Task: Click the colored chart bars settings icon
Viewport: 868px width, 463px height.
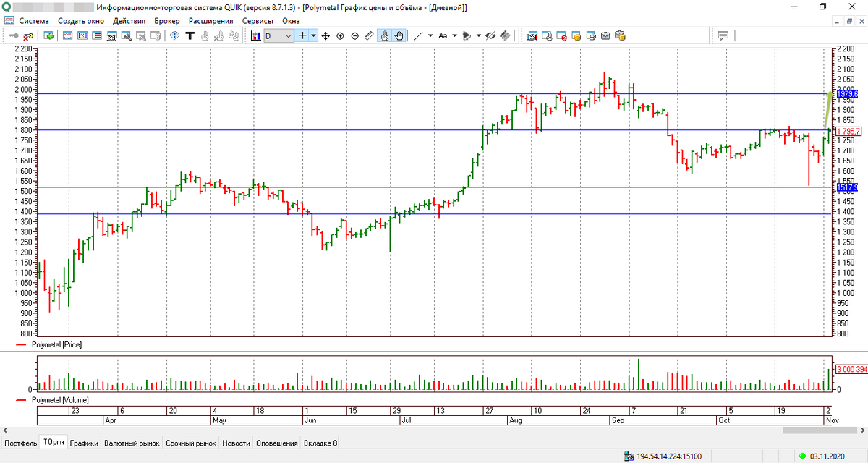Action: pos(255,35)
